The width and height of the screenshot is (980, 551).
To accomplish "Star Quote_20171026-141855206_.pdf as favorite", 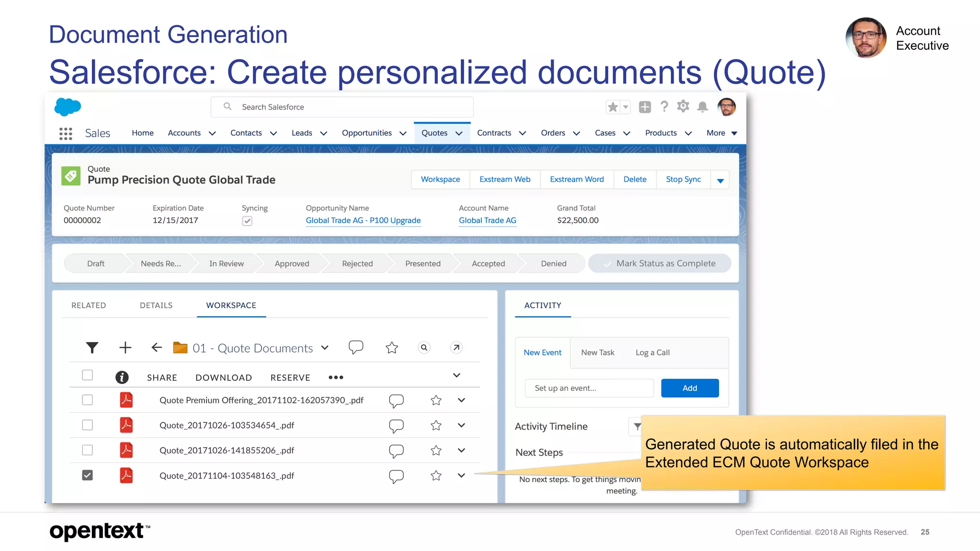I will 436,451.
